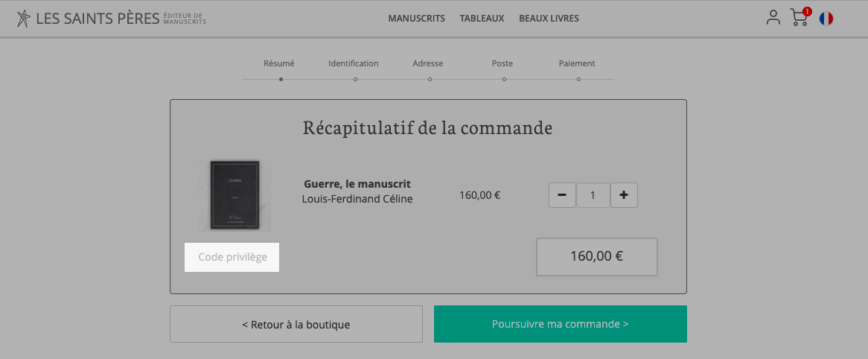The image size is (868, 359).
Task: Select the Identification checkout step
Action: [353, 63]
